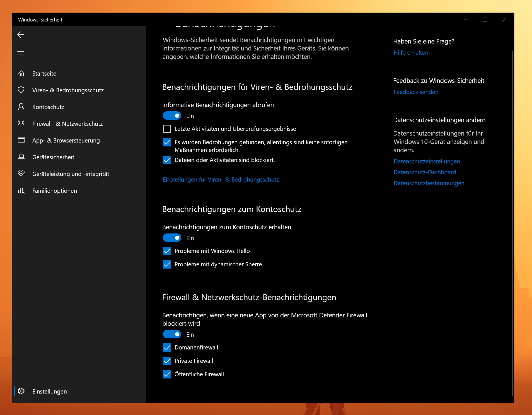Viewport: 532px width, 415px height.
Task: Open Geräteleistung und -integrität
Action: tap(79, 174)
